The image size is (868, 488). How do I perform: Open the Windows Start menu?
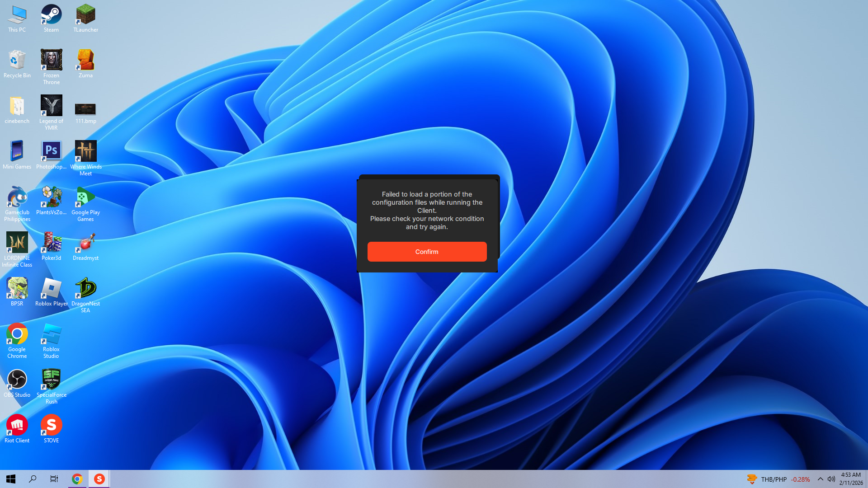point(11,479)
